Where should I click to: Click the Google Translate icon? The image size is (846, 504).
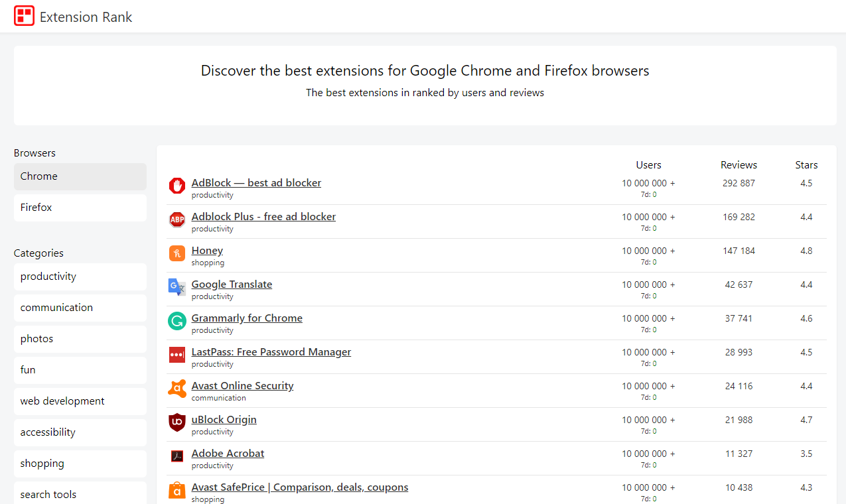pyautogui.click(x=176, y=287)
